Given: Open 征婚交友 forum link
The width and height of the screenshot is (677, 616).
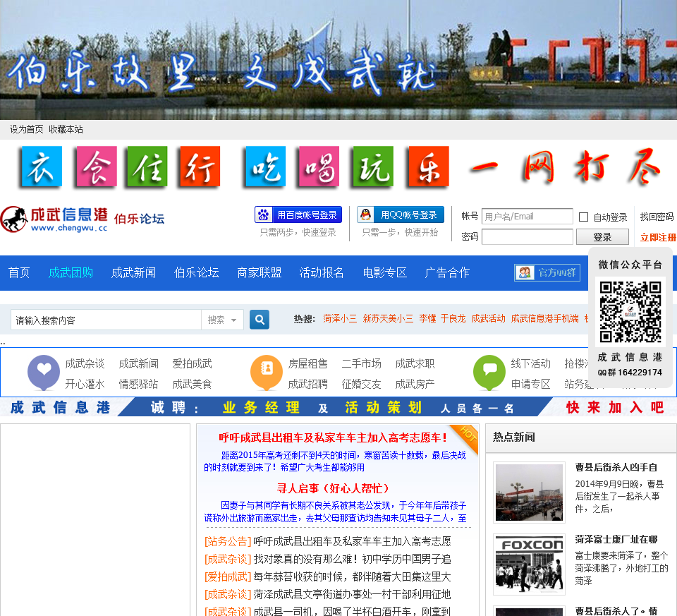Looking at the screenshot, I should (x=361, y=384).
